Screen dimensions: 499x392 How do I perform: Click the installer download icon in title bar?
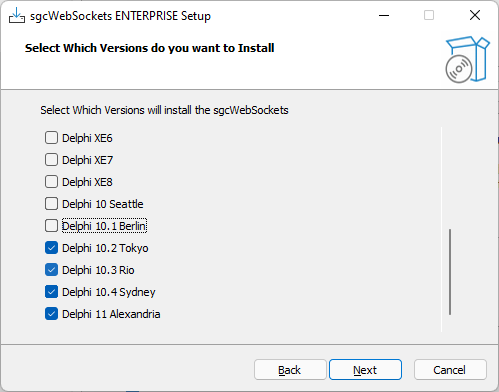(17, 15)
